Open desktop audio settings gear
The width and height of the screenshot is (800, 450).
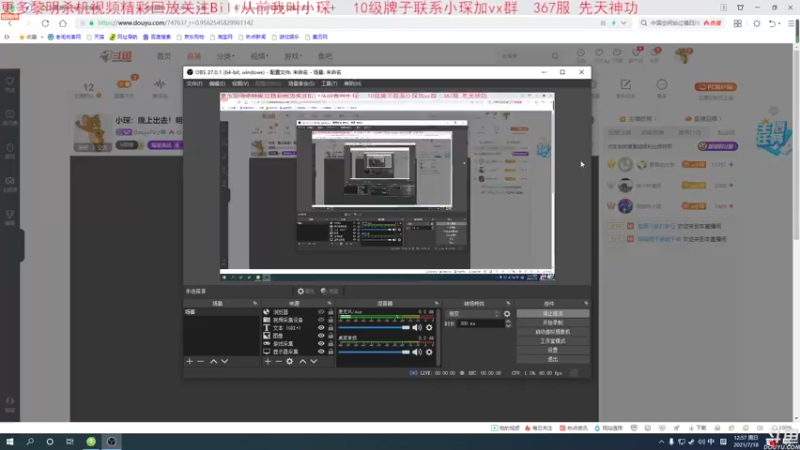(429, 352)
